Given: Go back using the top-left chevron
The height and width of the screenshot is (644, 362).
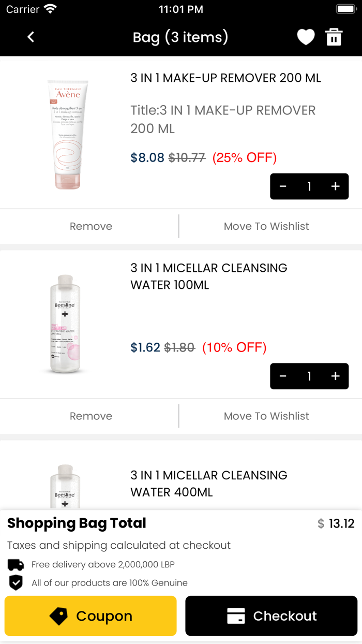Looking at the screenshot, I should tap(31, 37).
